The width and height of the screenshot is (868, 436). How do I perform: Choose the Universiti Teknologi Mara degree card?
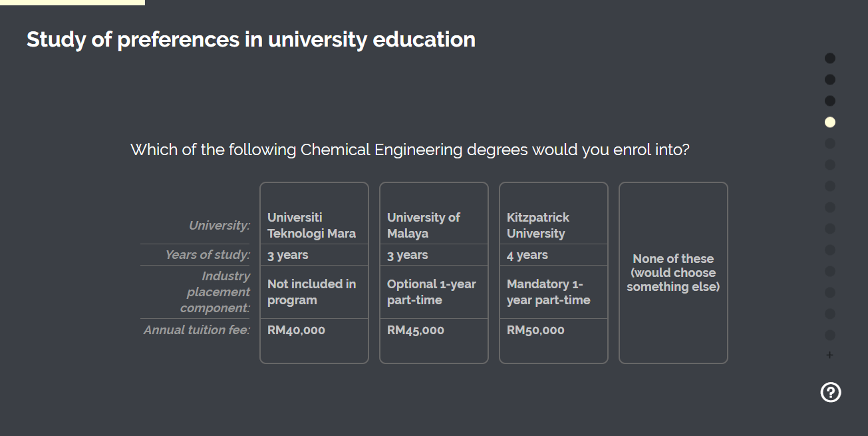(x=314, y=273)
